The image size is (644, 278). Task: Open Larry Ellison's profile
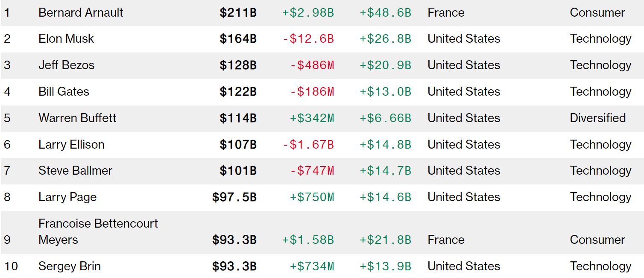click(x=71, y=145)
